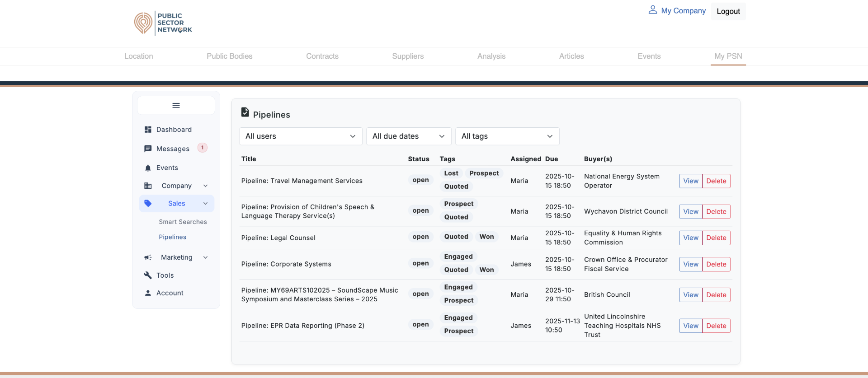The image size is (868, 378).
Task: Click the Public Sector Network logo
Action: click(x=163, y=23)
